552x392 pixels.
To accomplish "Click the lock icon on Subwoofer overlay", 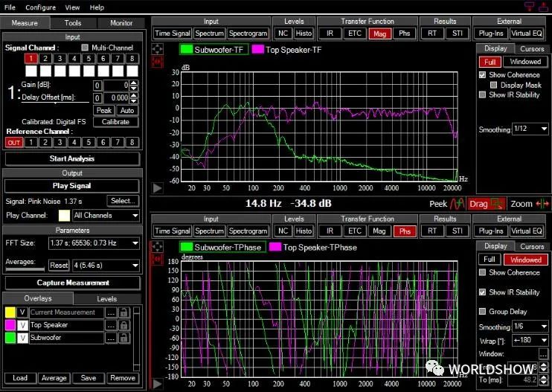I will (x=123, y=338).
